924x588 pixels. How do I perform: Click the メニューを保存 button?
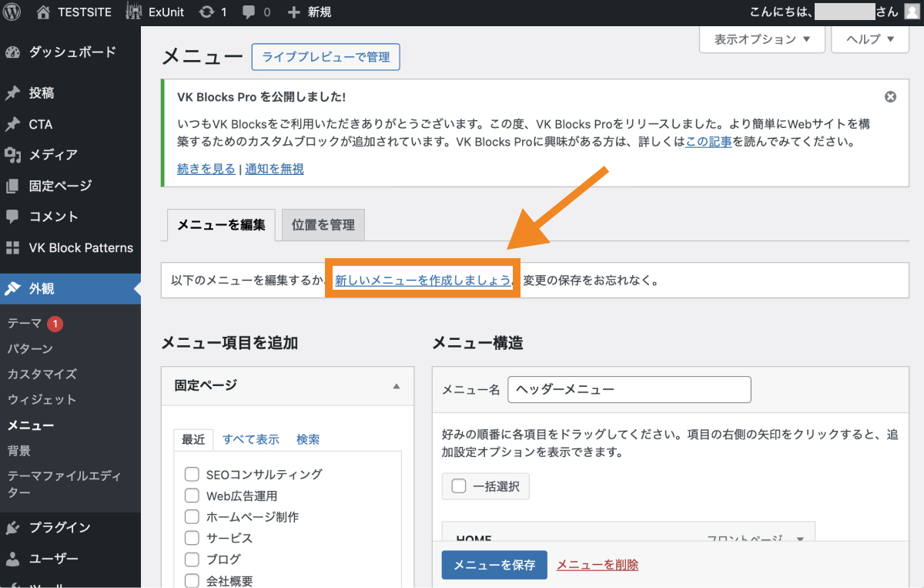[x=494, y=565]
